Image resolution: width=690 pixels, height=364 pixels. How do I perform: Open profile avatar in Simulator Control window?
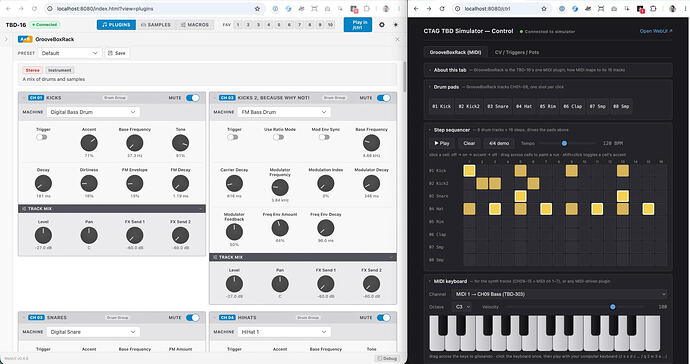[672, 8]
